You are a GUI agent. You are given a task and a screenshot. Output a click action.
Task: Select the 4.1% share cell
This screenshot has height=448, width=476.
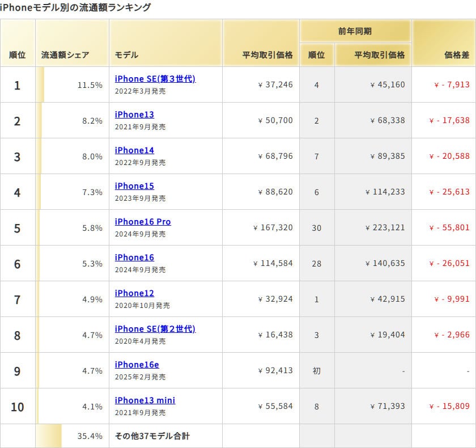coord(73,407)
